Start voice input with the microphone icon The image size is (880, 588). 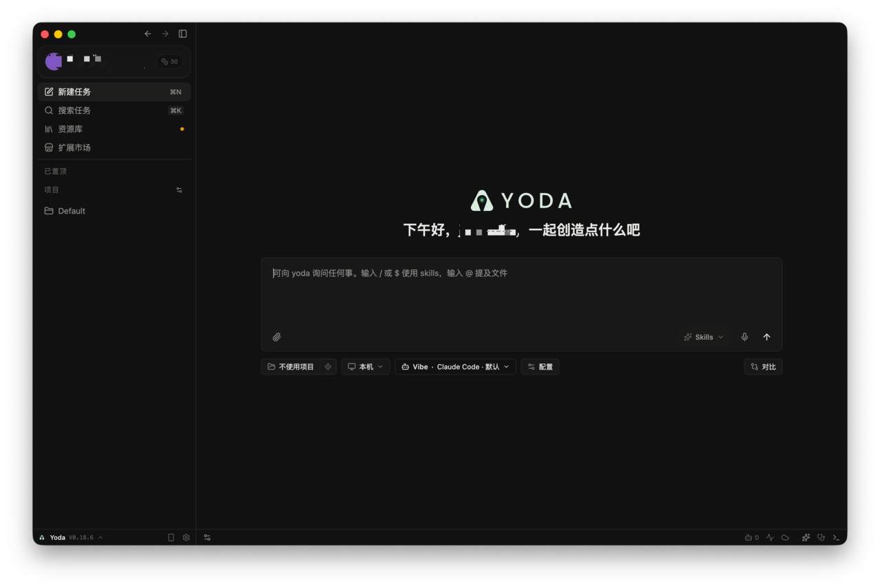pyautogui.click(x=745, y=337)
